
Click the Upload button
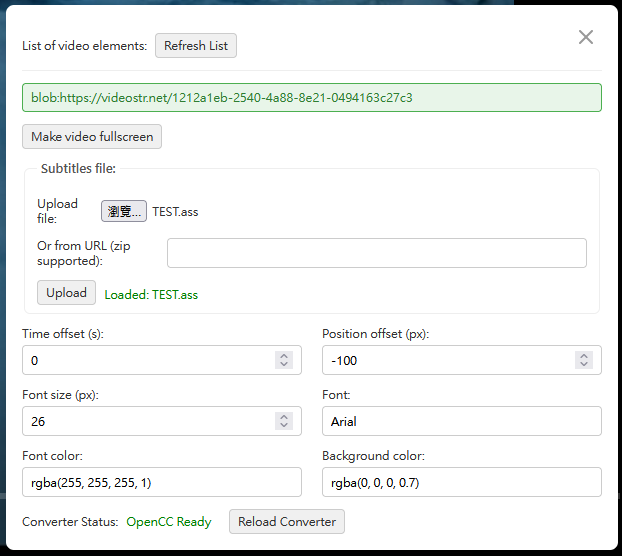click(x=67, y=293)
